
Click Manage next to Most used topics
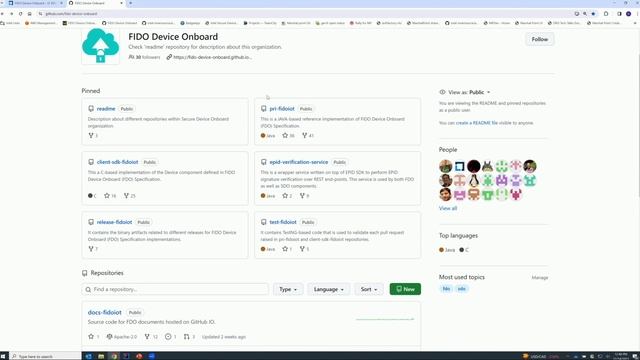[x=540, y=278]
